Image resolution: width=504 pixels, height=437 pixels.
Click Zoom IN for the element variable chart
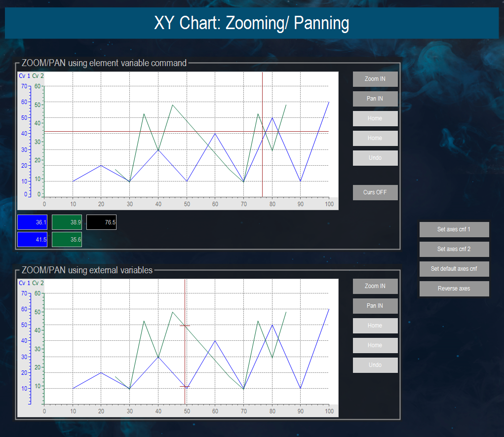375,79
